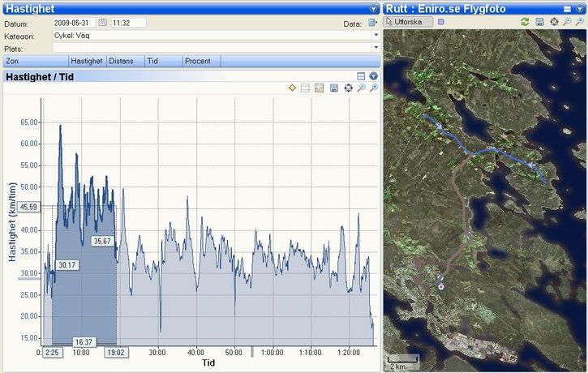Expand the Plats dropdown
The width and height of the screenshot is (588, 373).
376,49
